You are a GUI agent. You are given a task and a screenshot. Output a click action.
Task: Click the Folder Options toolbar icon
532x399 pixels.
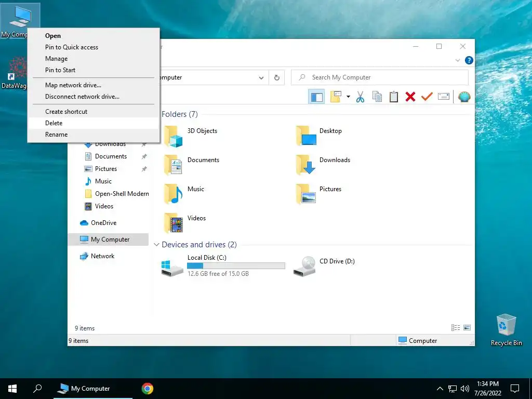tap(336, 97)
